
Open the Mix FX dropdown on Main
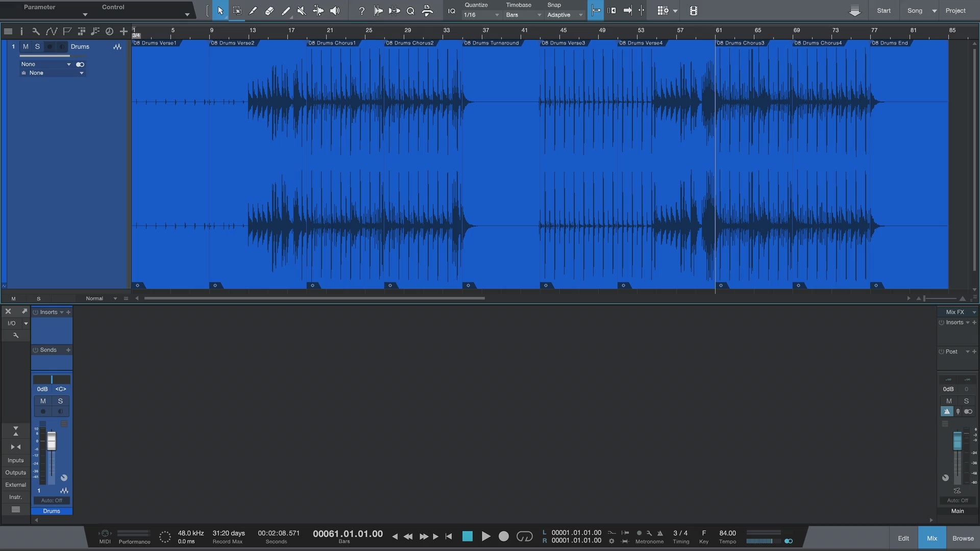(974, 312)
